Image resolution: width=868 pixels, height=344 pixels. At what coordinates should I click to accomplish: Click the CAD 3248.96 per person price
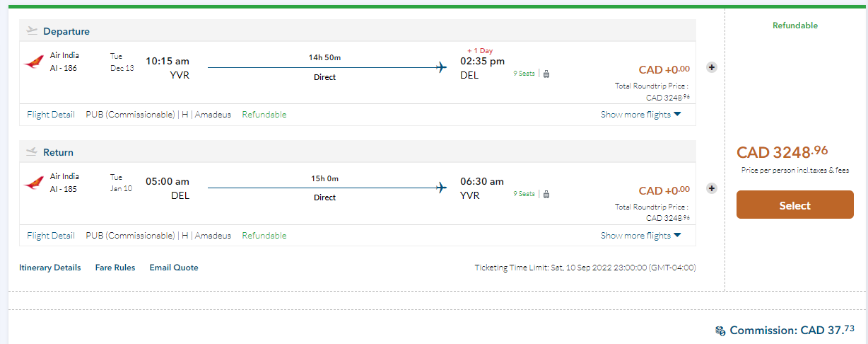pyautogui.click(x=782, y=152)
